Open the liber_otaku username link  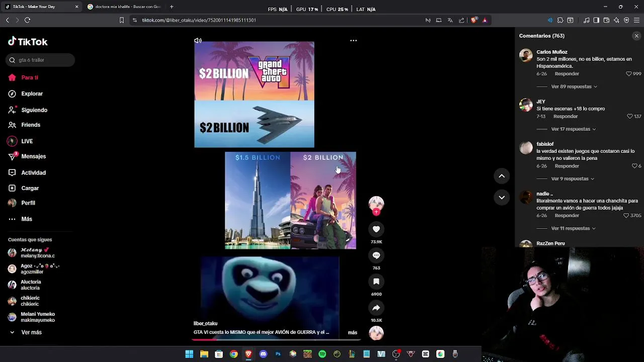pos(205,324)
